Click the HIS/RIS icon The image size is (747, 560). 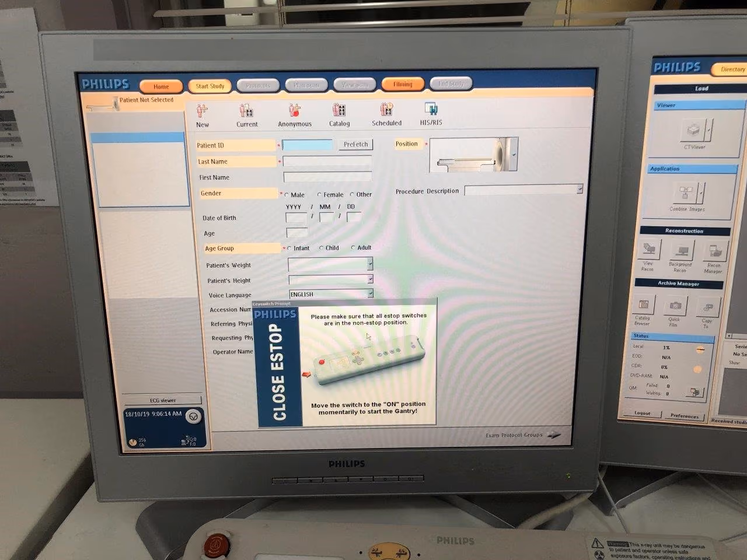[x=431, y=109]
